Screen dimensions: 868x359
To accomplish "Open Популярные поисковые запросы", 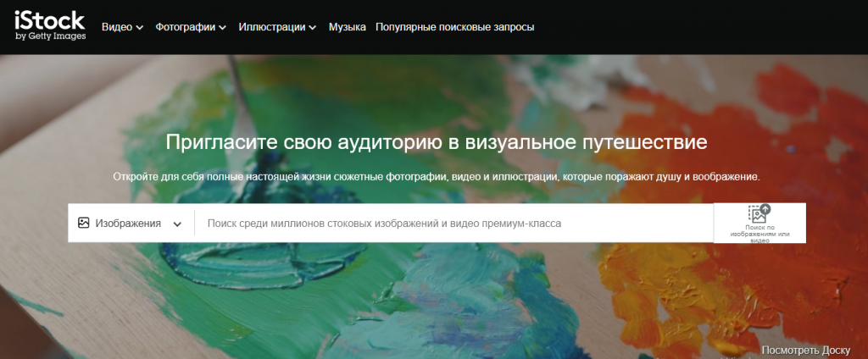I will (455, 27).
